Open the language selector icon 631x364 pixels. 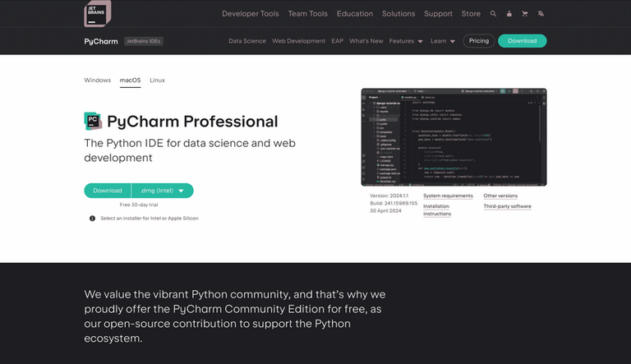tap(540, 14)
